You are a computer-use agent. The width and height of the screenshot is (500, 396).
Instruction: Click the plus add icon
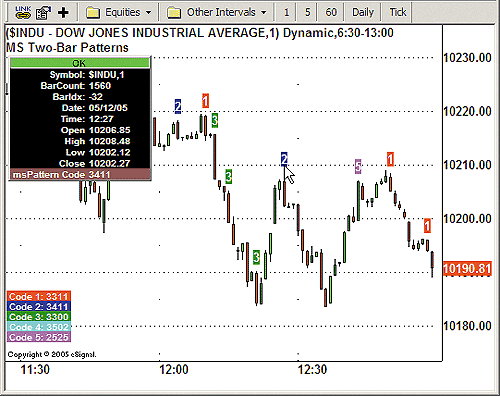(x=63, y=13)
